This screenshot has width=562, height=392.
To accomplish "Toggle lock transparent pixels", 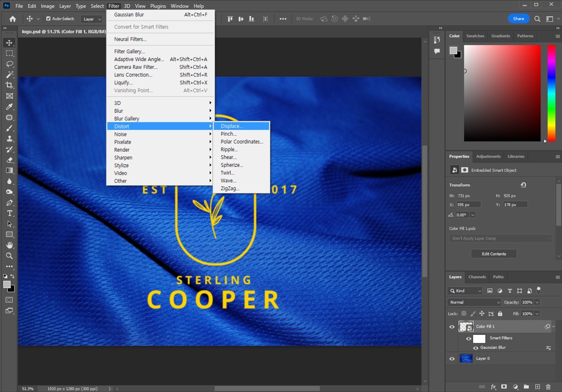I will [464, 313].
